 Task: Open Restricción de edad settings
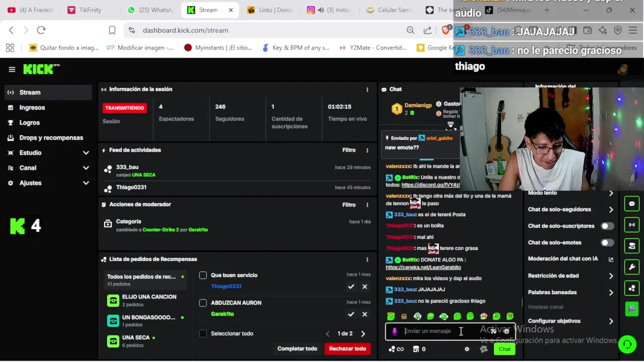[x=571, y=276]
